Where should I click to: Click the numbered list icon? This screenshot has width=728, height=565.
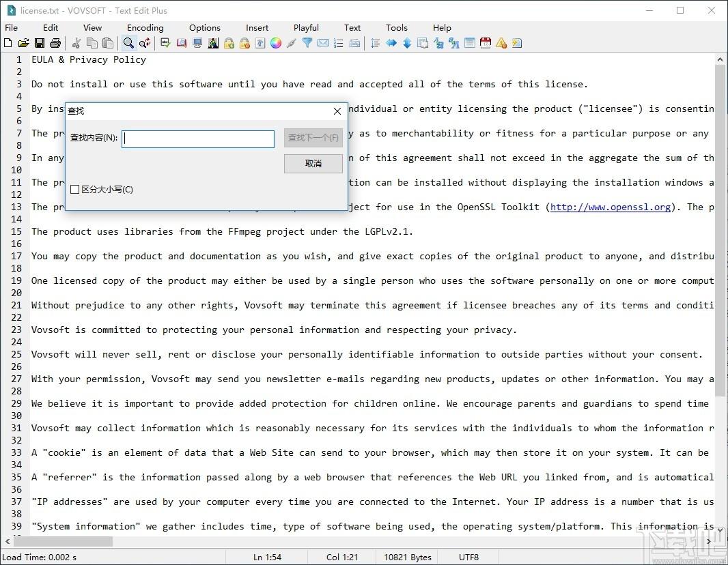click(339, 43)
